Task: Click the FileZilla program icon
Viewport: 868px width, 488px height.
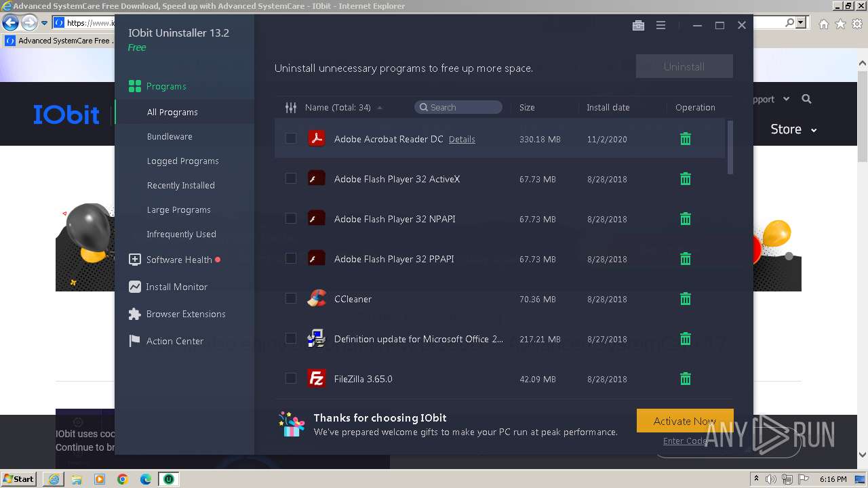Action: [316, 378]
